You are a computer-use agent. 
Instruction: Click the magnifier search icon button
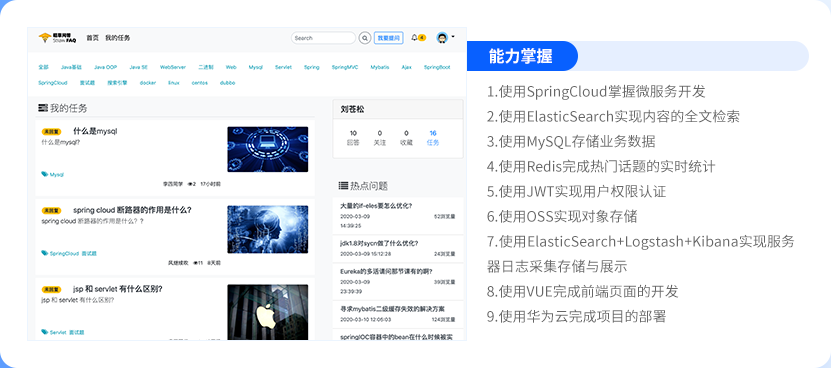[365, 38]
